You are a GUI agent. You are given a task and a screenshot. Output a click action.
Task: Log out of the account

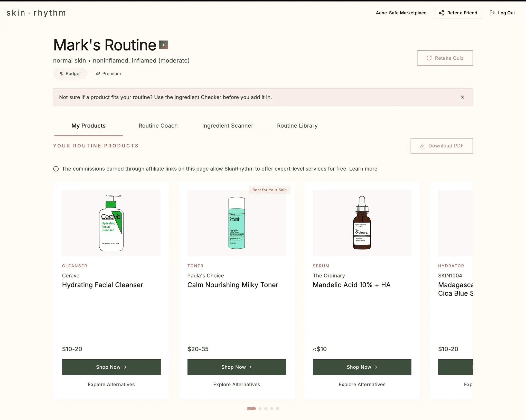[502, 13]
